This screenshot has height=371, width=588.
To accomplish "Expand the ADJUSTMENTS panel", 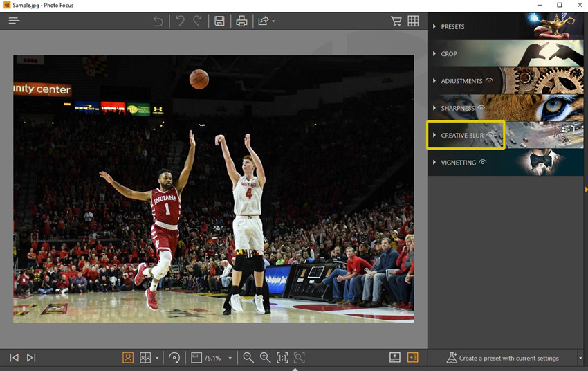I will pyautogui.click(x=506, y=81).
